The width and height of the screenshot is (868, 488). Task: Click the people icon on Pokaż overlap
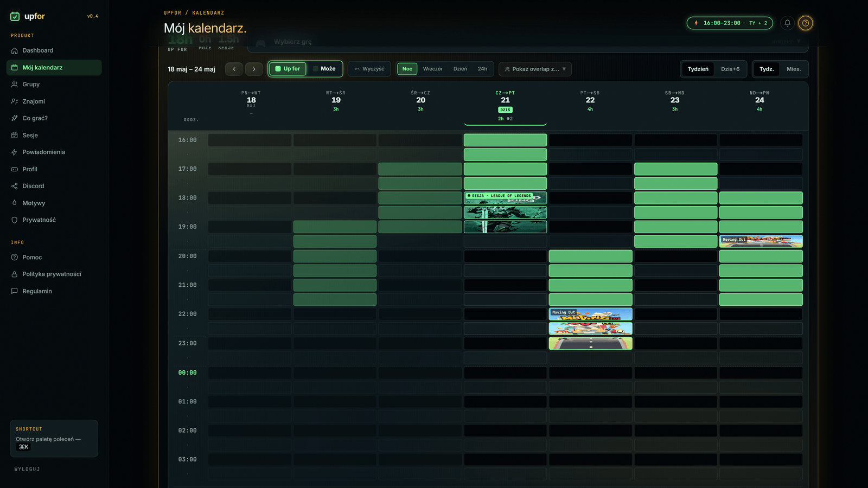click(507, 69)
